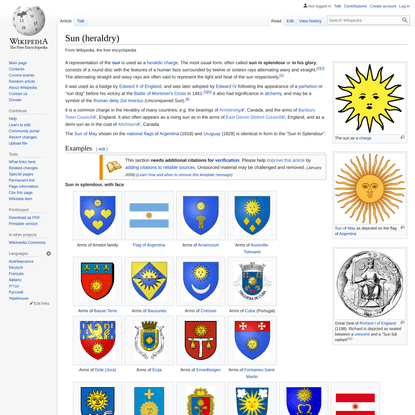Open the Flag of Argentina thumbnail
Image resolution: width=415 pixels, height=415 pixels.
[x=149, y=215]
